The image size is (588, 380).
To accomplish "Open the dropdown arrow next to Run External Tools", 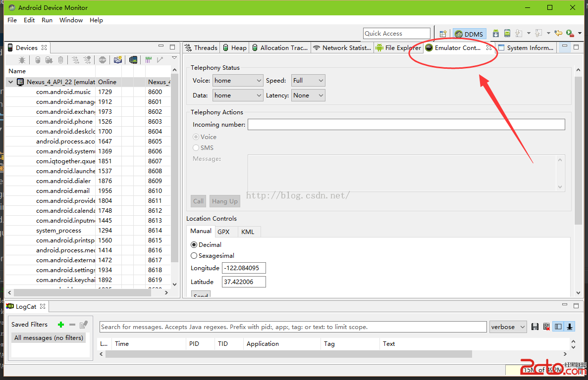I will [580, 33].
